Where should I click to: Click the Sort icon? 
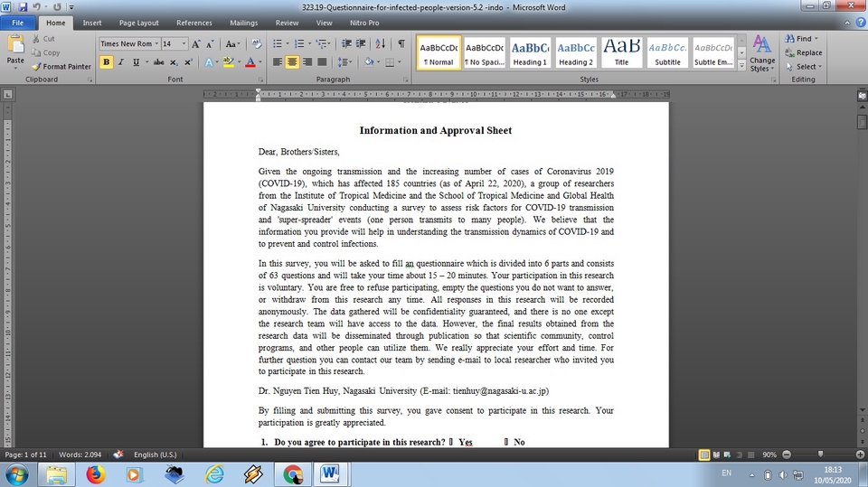click(x=381, y=43)
